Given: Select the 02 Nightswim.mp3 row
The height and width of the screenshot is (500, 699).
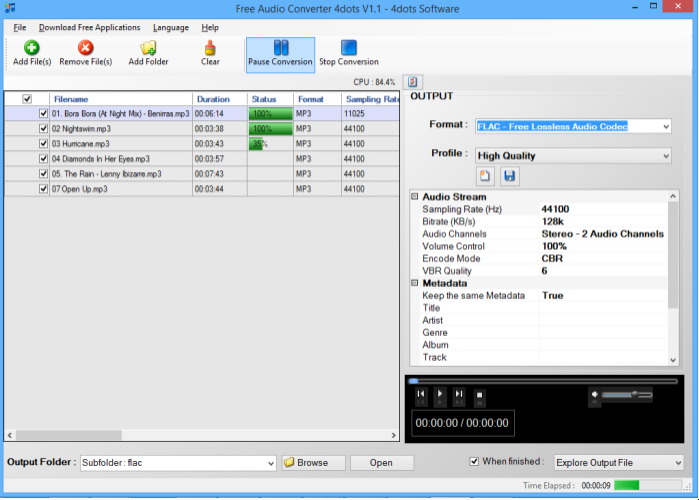Looking at the screenshot, I should click(202, 129).
